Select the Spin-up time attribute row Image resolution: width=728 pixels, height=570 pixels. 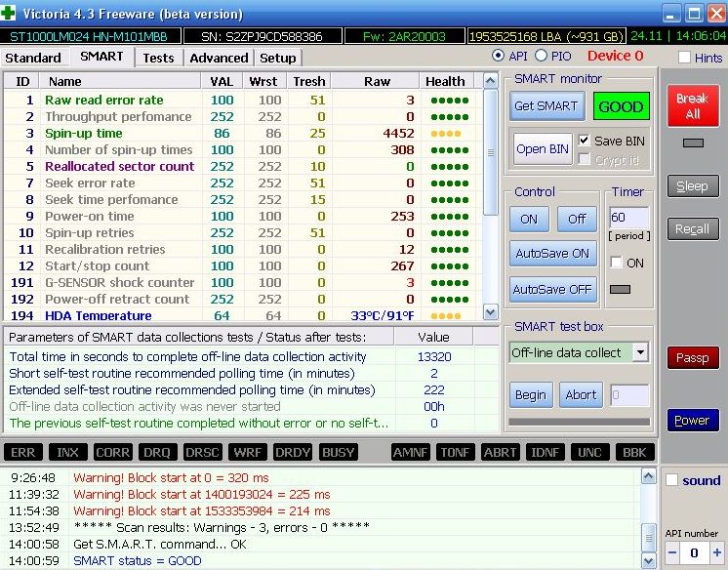click(241, 134)
